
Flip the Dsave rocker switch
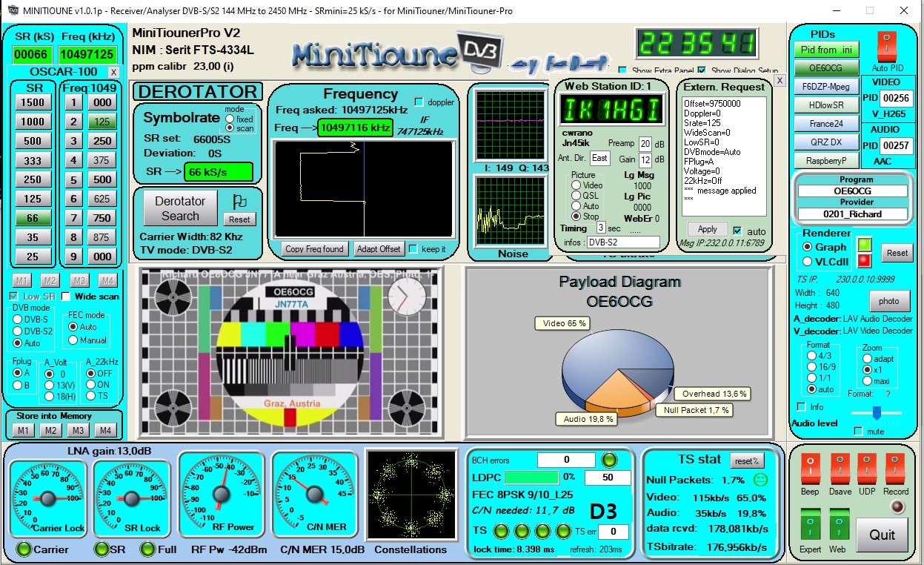840,469
